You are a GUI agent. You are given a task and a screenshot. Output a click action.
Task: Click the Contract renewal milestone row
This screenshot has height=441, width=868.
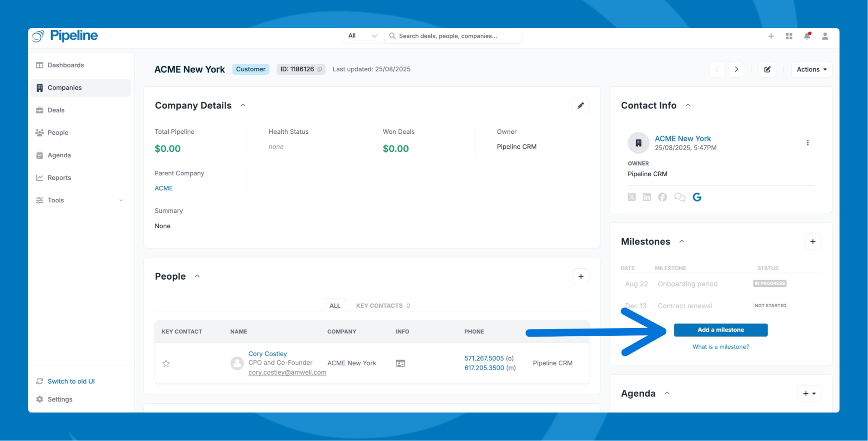point(721,306)
